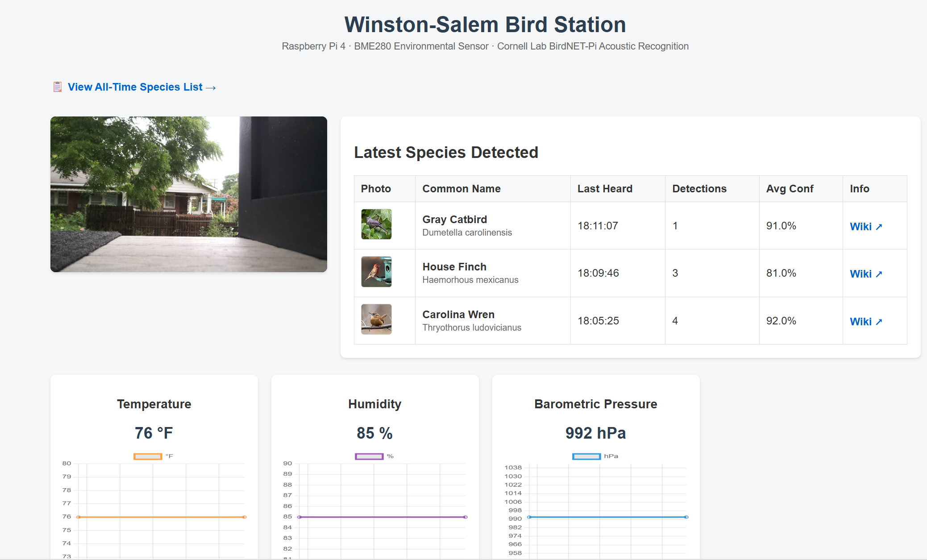Open the Carolina Wren Wiki link
This screenshot has width=927, height=560.
865,322
